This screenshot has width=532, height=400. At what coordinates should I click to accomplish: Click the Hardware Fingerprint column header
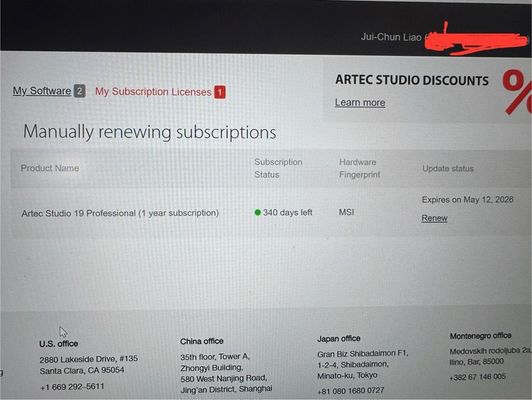pos(360,168)
